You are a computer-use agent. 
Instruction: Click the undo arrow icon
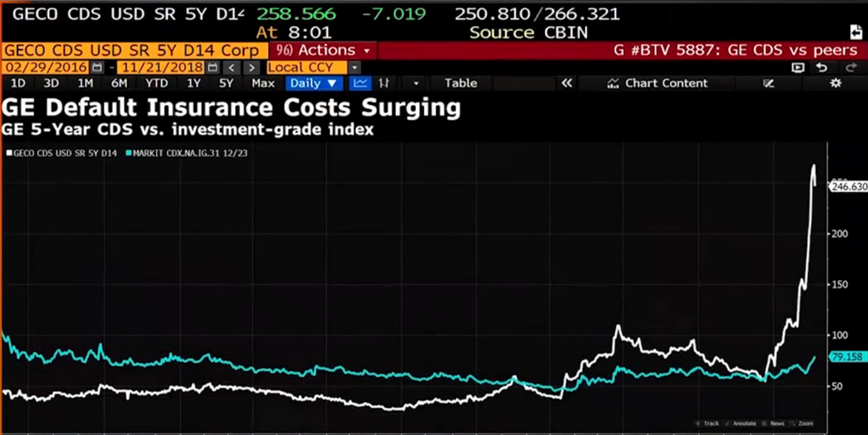[x=822, y=67]
